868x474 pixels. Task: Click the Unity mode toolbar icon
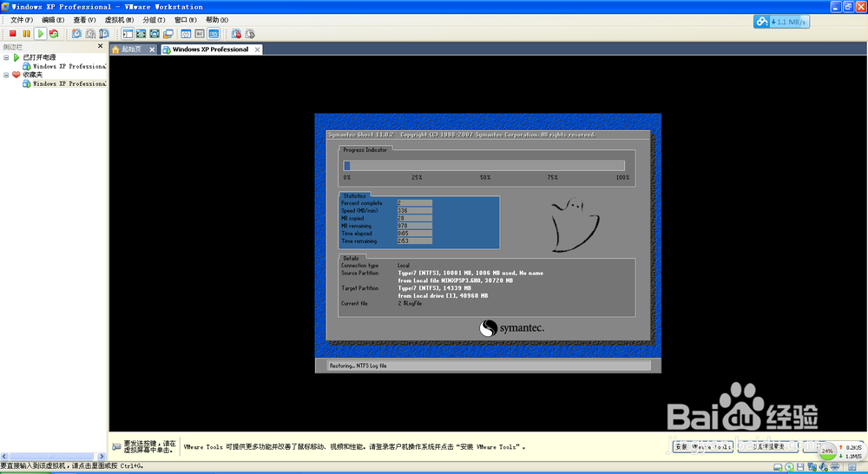point(168,34)
